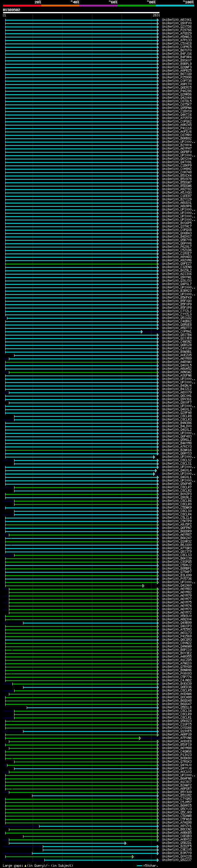Select the query label AV389502
Image resolution: width=197 pixels, height=868 pixels.
(x=11, y=10)
